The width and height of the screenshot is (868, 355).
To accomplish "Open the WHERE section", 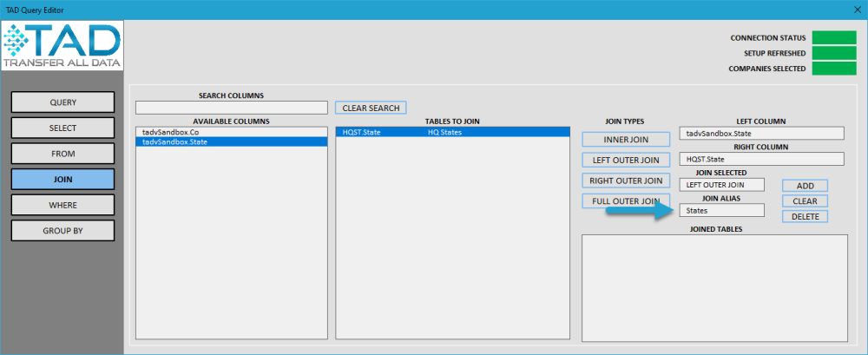I will (63, 205).
